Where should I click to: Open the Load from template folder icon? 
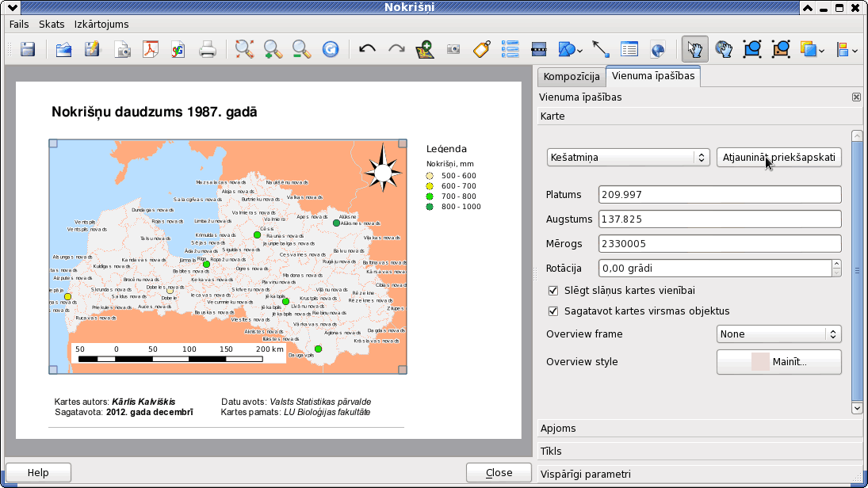click(63, 49)
